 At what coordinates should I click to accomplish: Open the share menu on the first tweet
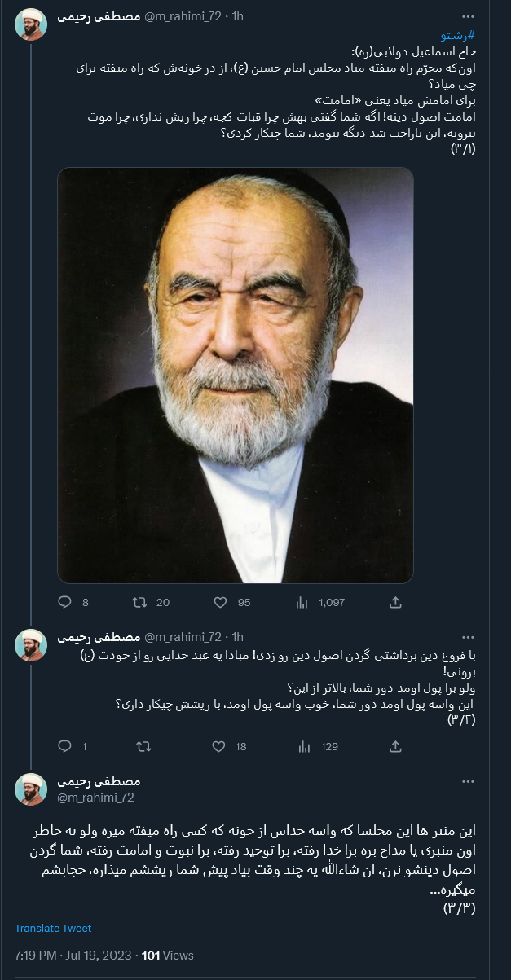point(396,602)
